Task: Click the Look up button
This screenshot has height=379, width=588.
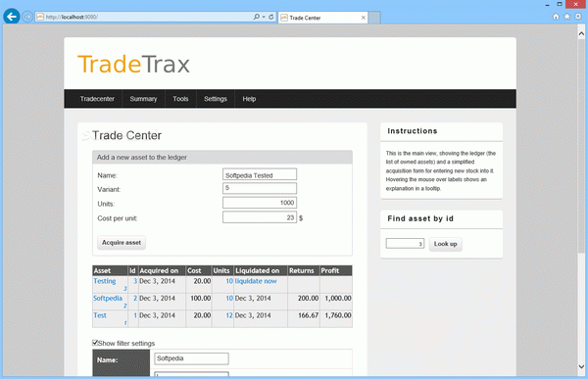Action: [x=446, y=244]
